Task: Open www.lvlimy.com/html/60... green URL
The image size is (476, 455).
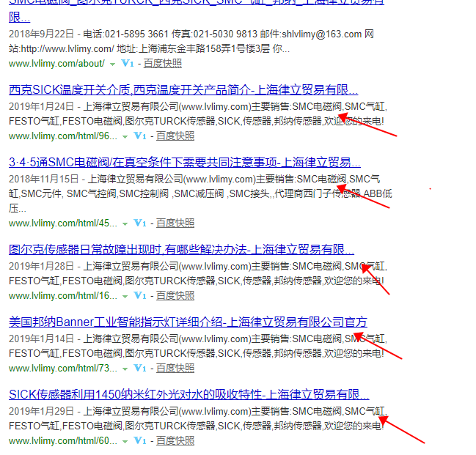Action: pyautogui.click(x=63, y=441)
